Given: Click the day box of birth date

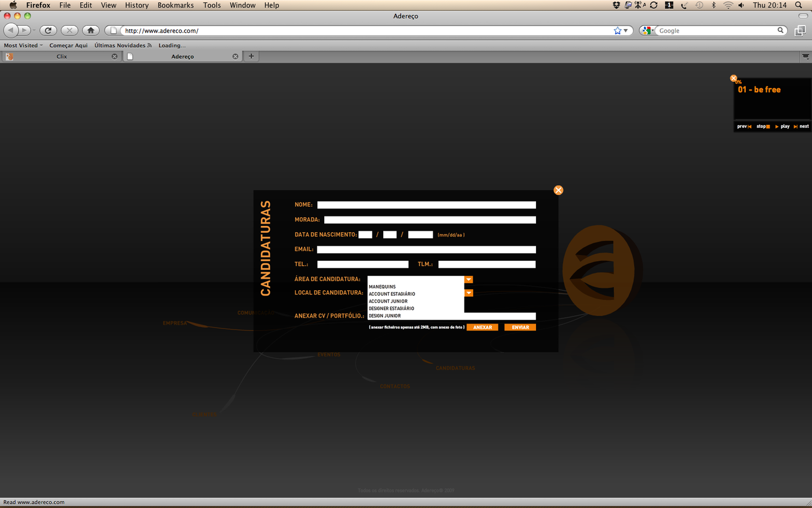Looking at the screenshot, I should [x=390, y=235].
